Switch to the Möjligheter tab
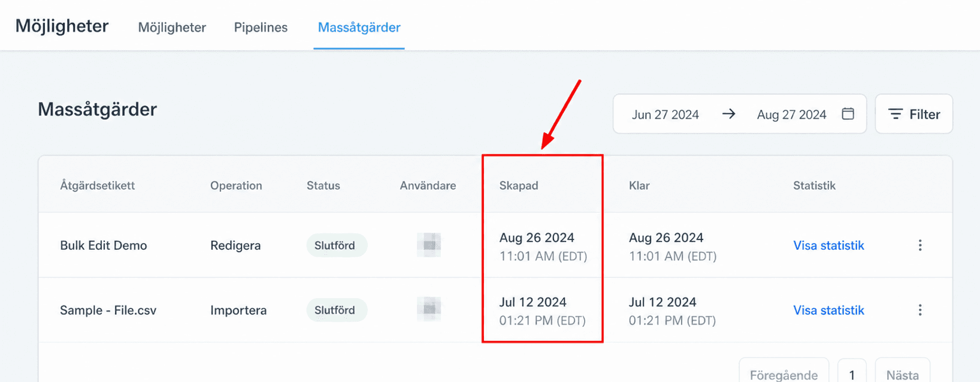980x382 pixels. (172, 28)
